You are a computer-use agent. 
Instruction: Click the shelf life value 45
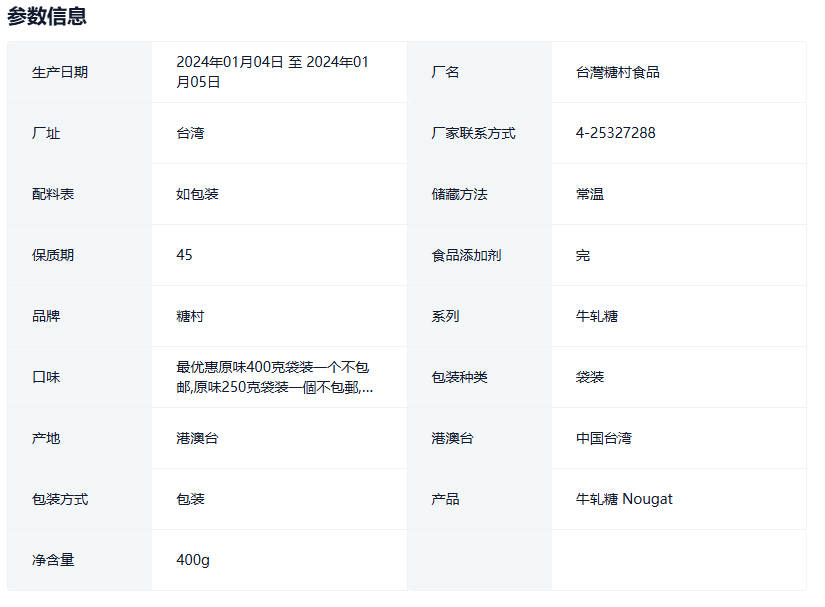(184, 255)
